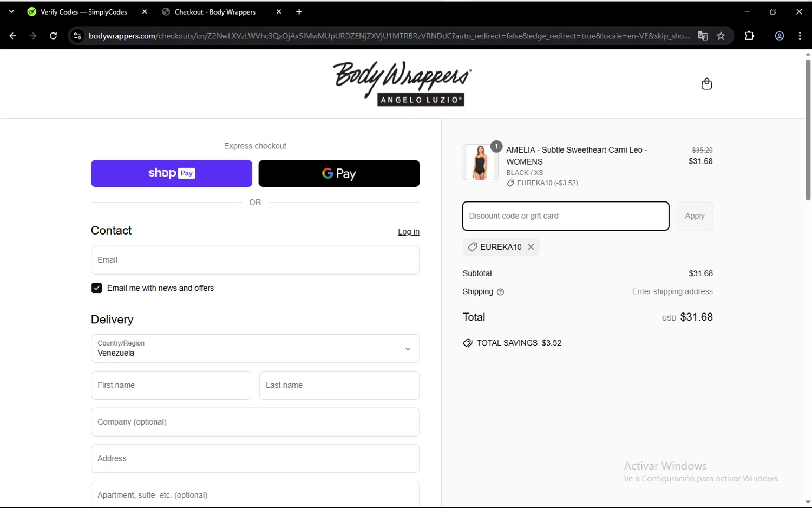Focus the Email input field

pyautogui.click(x=255, y=260)
